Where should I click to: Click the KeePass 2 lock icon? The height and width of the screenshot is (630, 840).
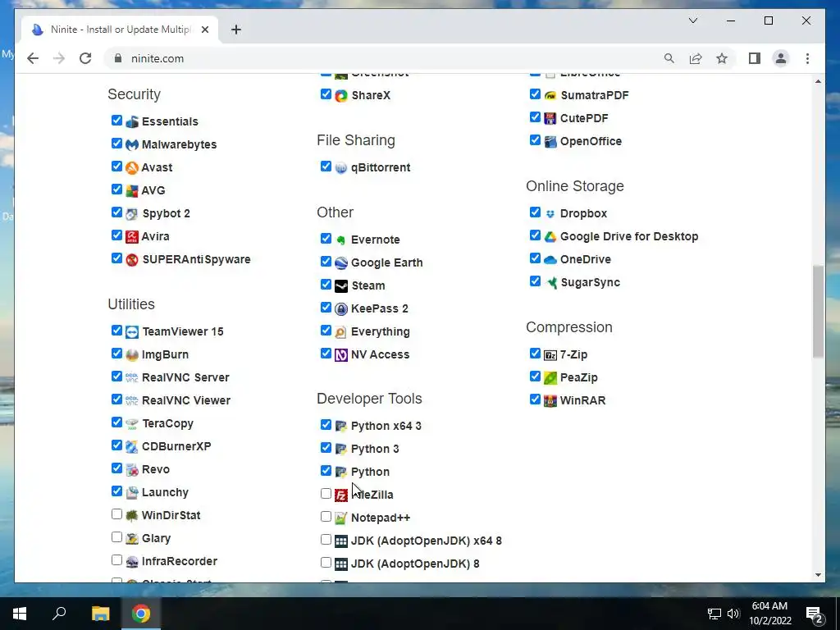click(x=341, y=309)
